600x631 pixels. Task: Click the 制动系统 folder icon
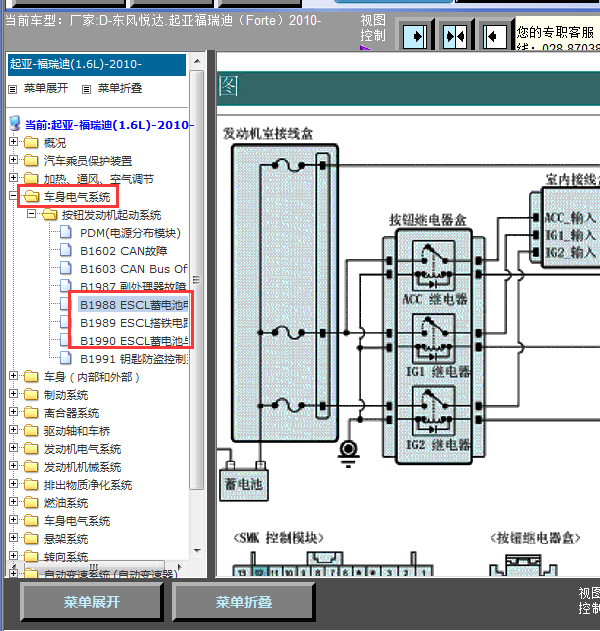click(31, 394)
